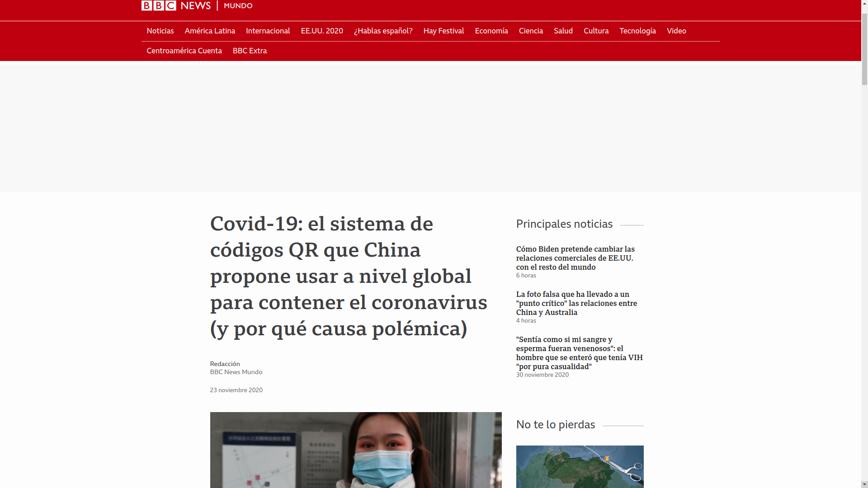Select the Cultura menu item
This screenshot has width=868, height=488.
point(596,31)
